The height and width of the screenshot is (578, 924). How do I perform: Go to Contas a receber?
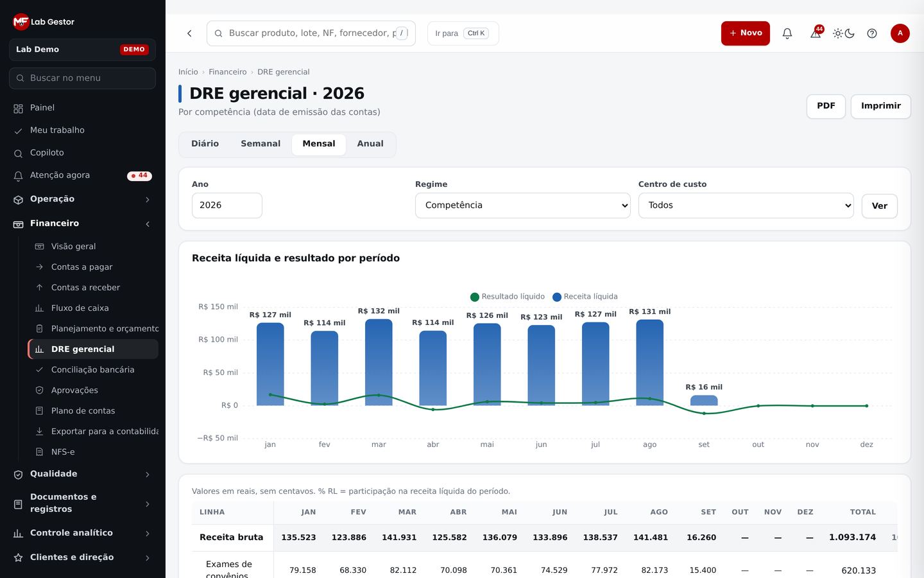(x=94, y=288)
